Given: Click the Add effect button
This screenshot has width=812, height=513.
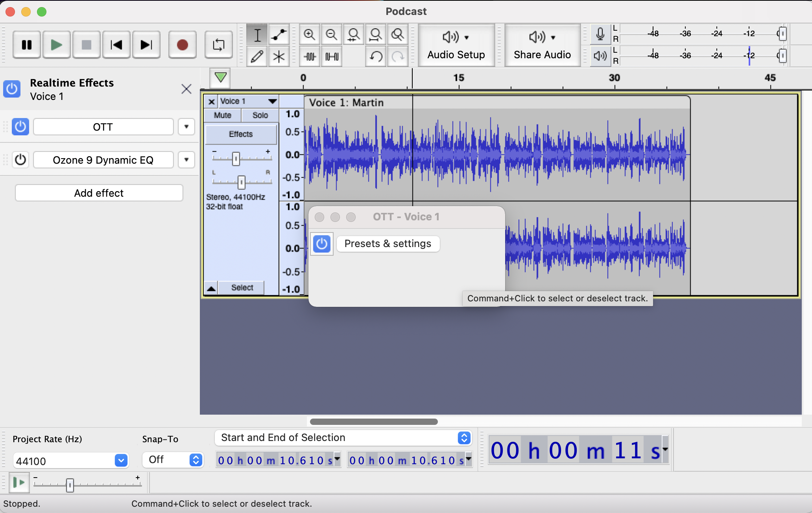Looking at the screenshot, I should point(98,193).
